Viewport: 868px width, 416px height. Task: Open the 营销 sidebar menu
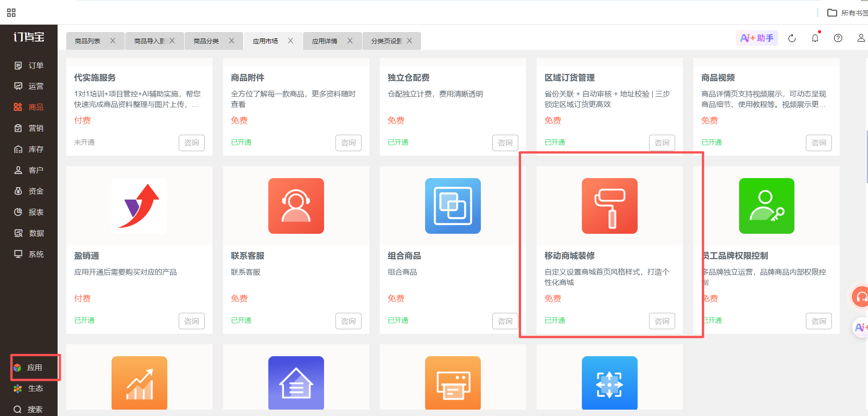(x=29, y=128)
